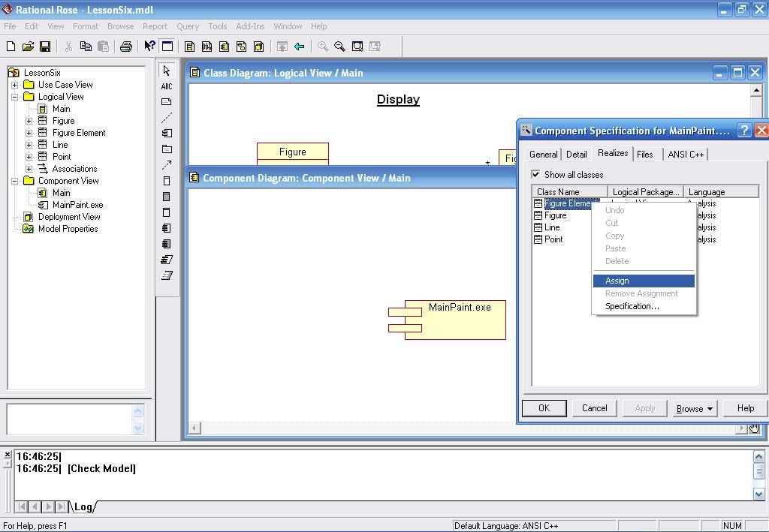Click the Browse Class Diagram toolbar icon
This screenshot has height=532, width=769.
click(190, 47)
